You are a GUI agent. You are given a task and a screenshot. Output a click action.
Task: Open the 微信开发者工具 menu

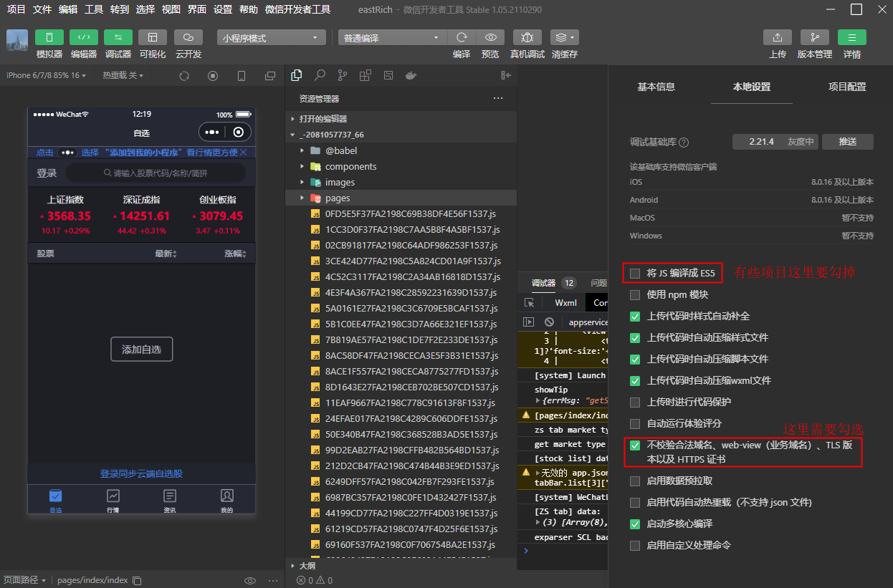(x=297, y=9)
